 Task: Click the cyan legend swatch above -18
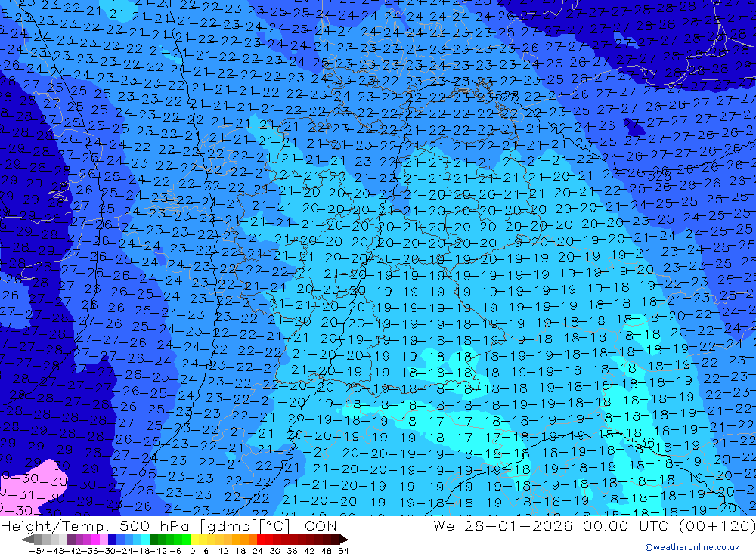(145, 539)
